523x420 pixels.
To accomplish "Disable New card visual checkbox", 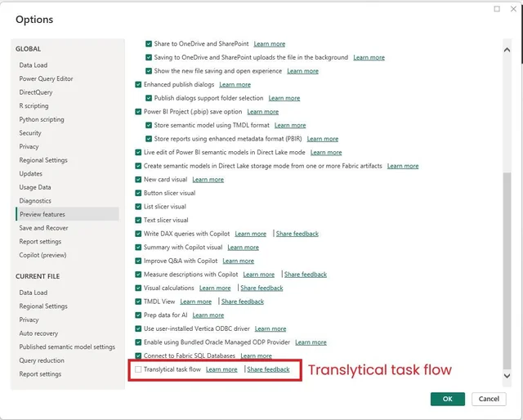I will [138, 180].
